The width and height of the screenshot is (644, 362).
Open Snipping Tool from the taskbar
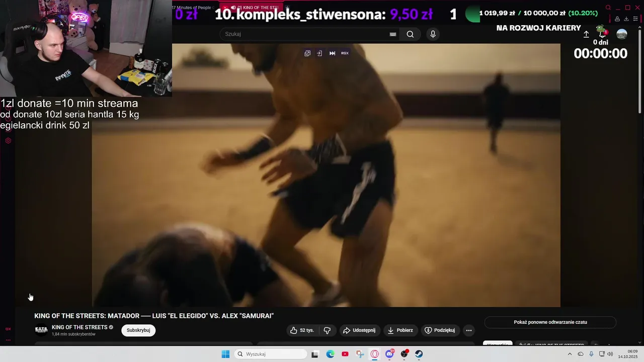(360, 354)
